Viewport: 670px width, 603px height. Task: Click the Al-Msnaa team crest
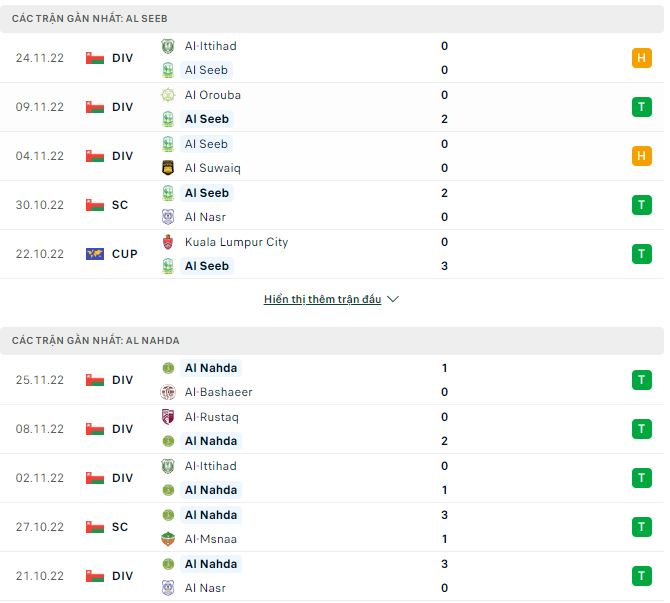pos(168,539)
